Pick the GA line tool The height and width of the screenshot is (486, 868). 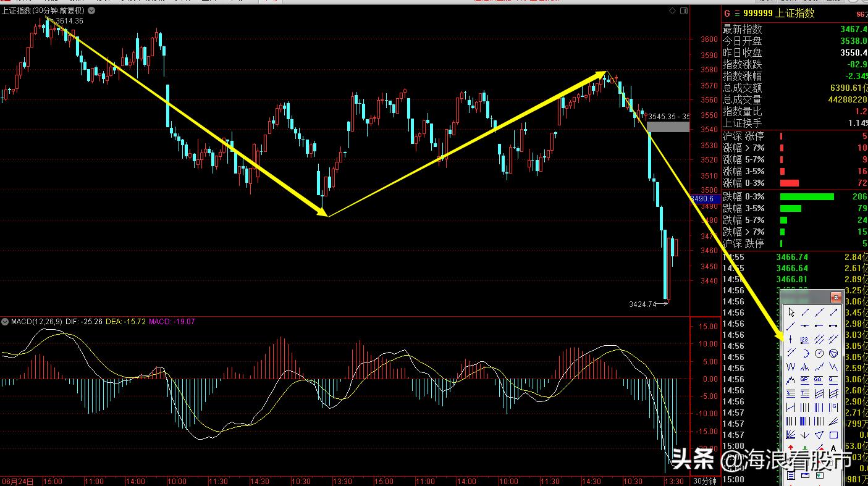pos(819,380)
